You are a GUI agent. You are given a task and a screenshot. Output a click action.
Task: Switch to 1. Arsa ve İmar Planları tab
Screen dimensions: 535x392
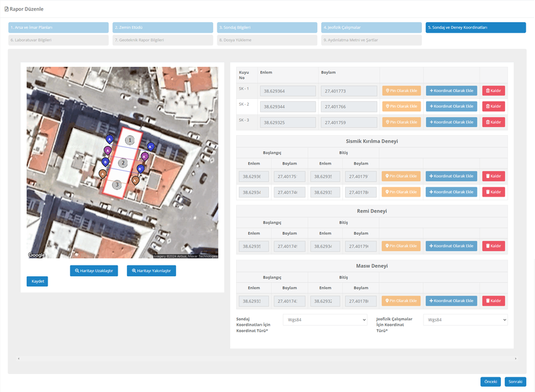(58, 27)
